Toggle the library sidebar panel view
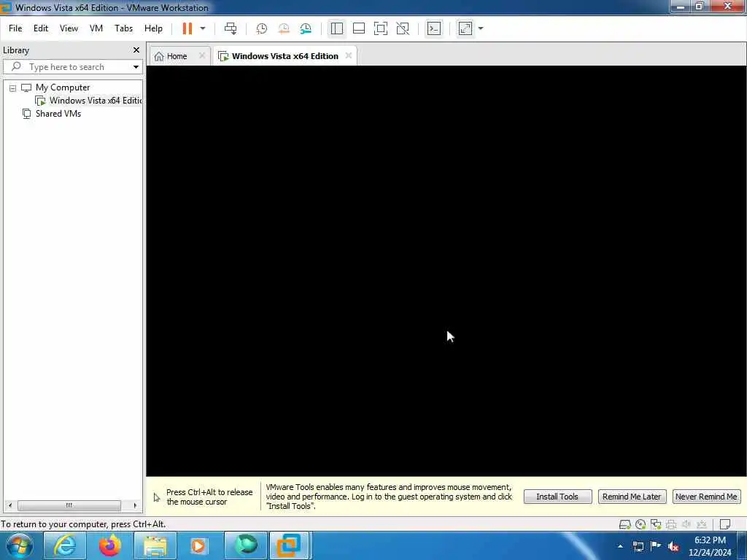This screenshot has height=560, width=747. pos(337,28)
